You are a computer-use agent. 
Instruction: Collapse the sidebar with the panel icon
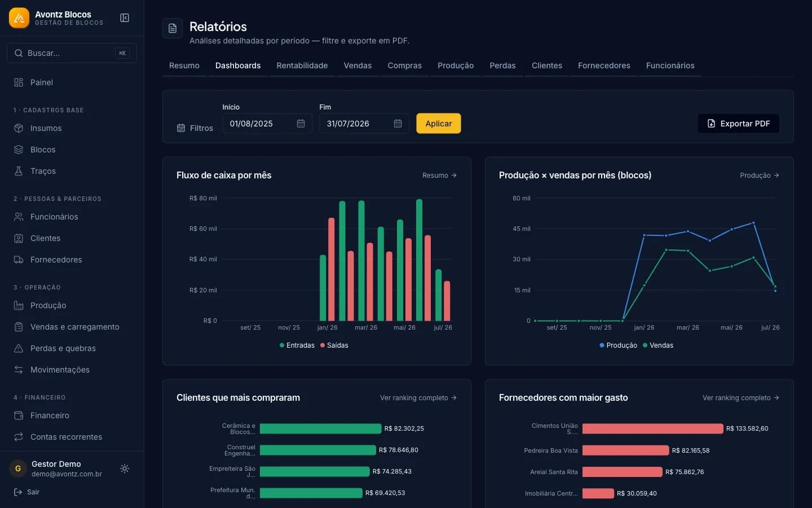pyautogui.click(x=125, y=18)
